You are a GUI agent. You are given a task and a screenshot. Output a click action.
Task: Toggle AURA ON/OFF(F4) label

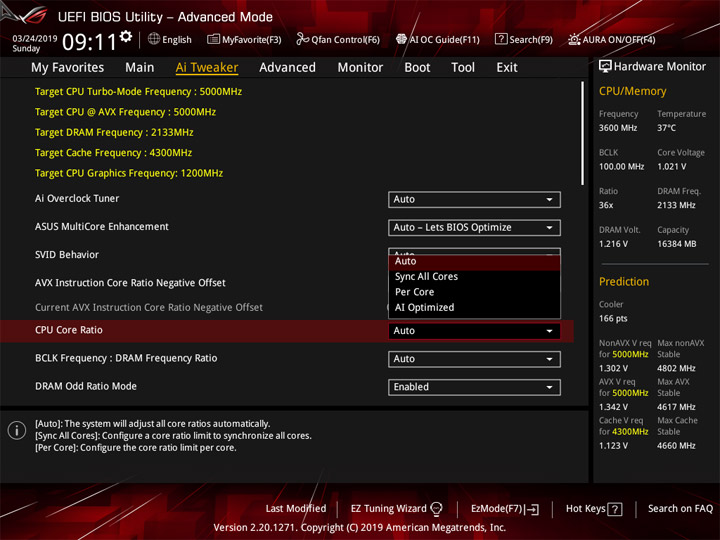(x=619, y=40)
